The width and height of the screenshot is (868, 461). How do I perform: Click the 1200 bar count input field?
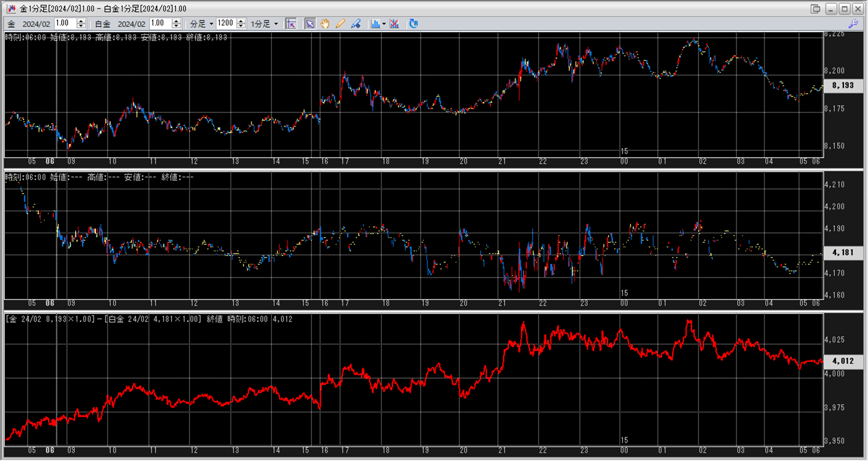tap(226, 23)
